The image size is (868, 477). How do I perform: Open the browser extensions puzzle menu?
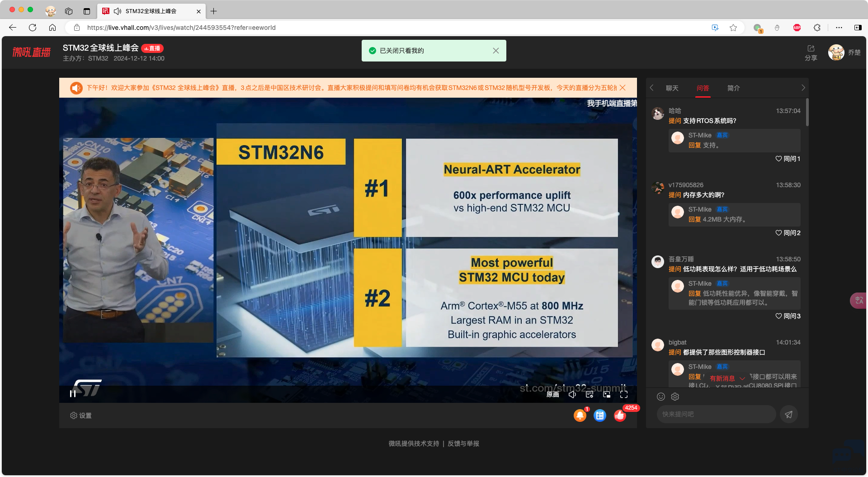pyautogui.click(x=817, y=28)
